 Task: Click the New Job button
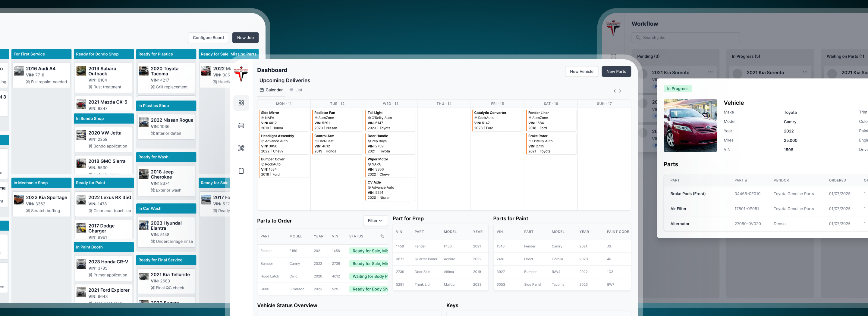pyautogui.click(x=245, y=38)
